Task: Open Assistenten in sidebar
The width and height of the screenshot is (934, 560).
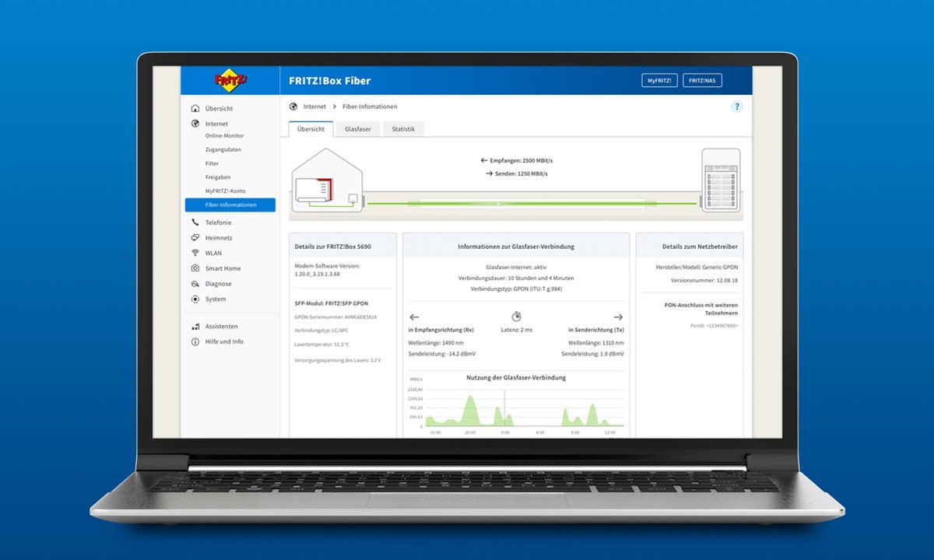Action: [x=221, y=327]
